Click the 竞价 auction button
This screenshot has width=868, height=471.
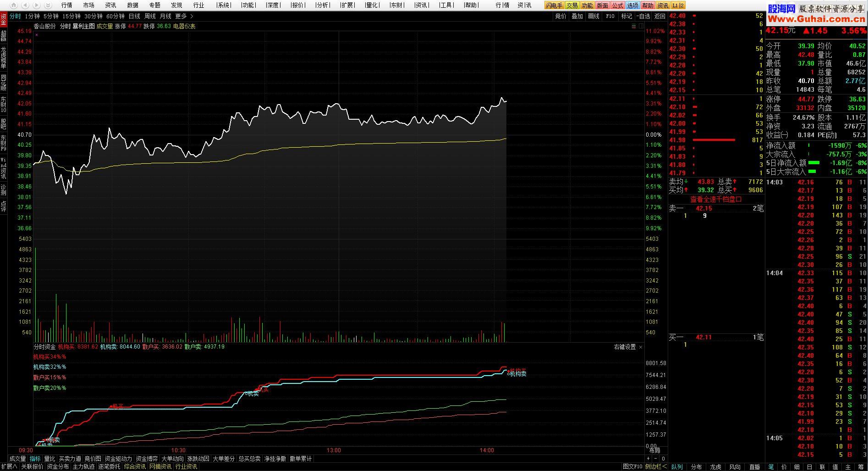tap(560, 16)
